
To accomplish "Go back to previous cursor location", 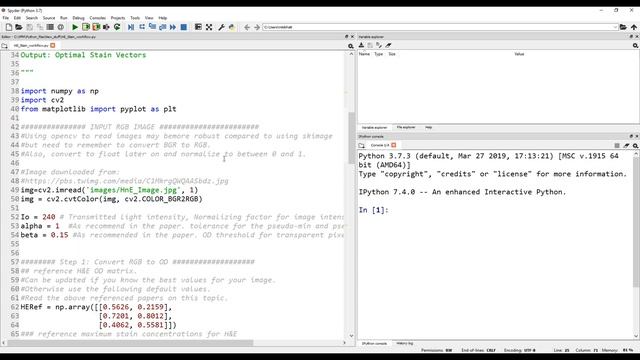I will (247, 27).
